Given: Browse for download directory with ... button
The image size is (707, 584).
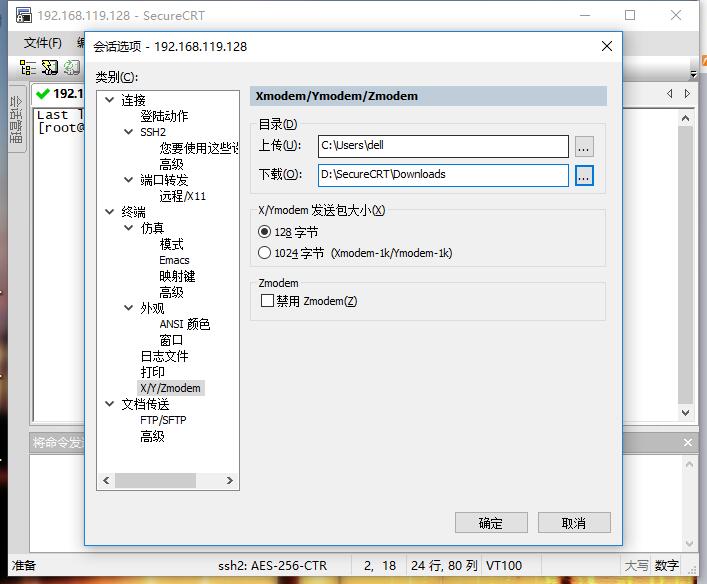Looking at the screenshot, I should (584, 175).
